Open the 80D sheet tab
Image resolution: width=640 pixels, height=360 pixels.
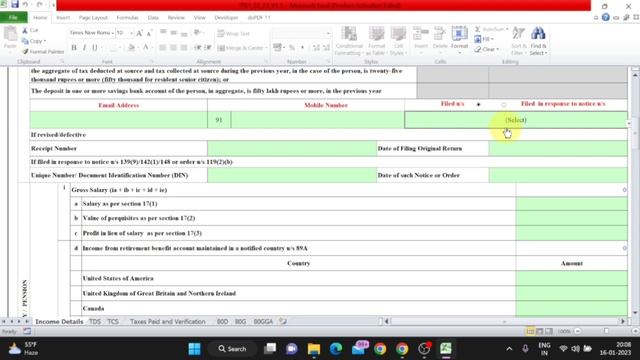click(x=222, y=322)
